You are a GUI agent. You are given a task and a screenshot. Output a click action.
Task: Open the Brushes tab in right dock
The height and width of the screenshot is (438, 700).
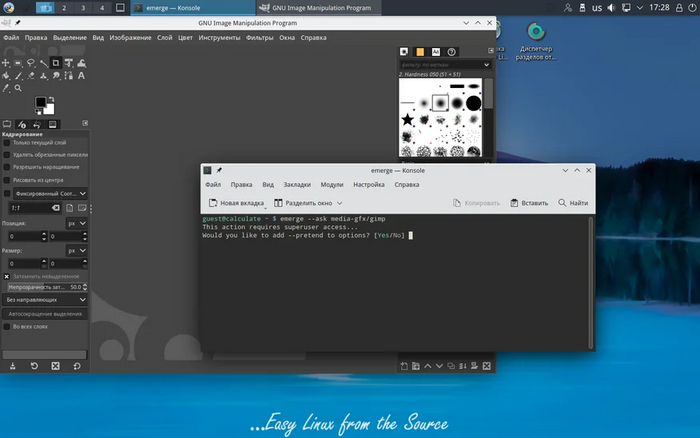coord(404,52)
